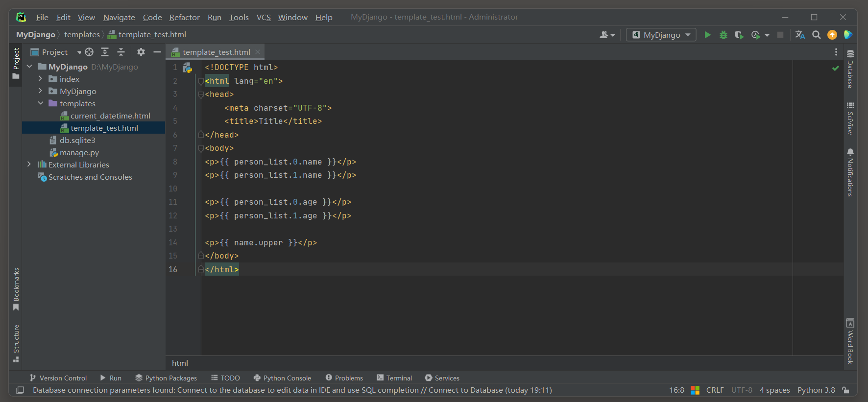This screenshot has width=868, height=402.
Task: Toggle the Structure side panel
Action: click(16, 343)
